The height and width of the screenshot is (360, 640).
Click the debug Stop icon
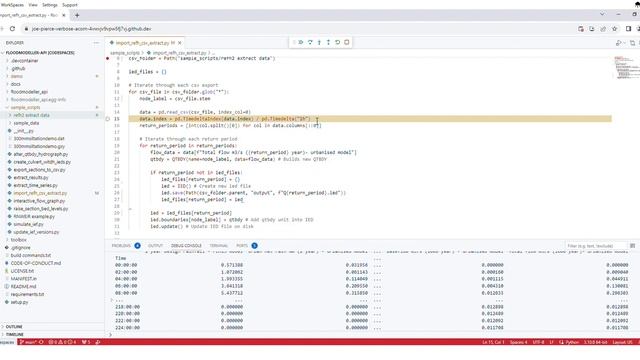[x=347, y=42]
